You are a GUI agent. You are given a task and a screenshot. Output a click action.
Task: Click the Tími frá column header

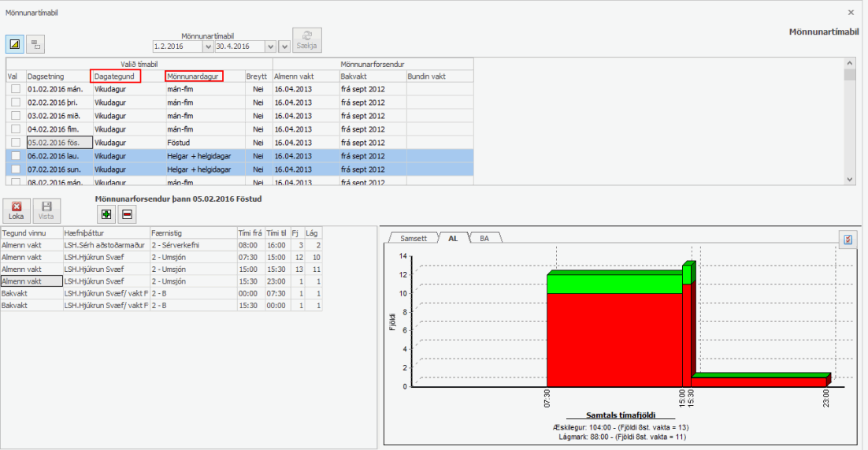(x=250, y=232)
